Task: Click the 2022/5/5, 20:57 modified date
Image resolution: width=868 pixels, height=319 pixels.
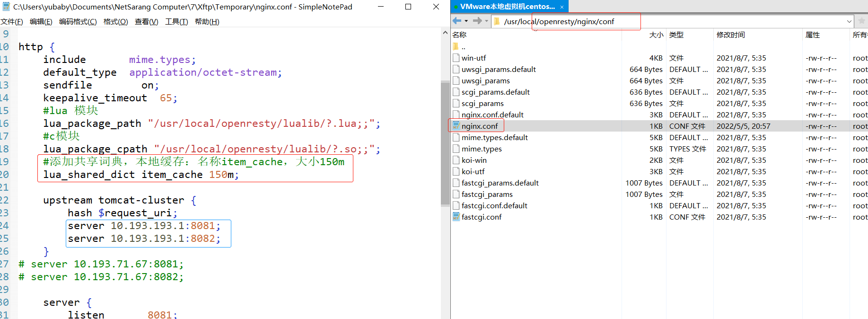Action: click(743, 126)
